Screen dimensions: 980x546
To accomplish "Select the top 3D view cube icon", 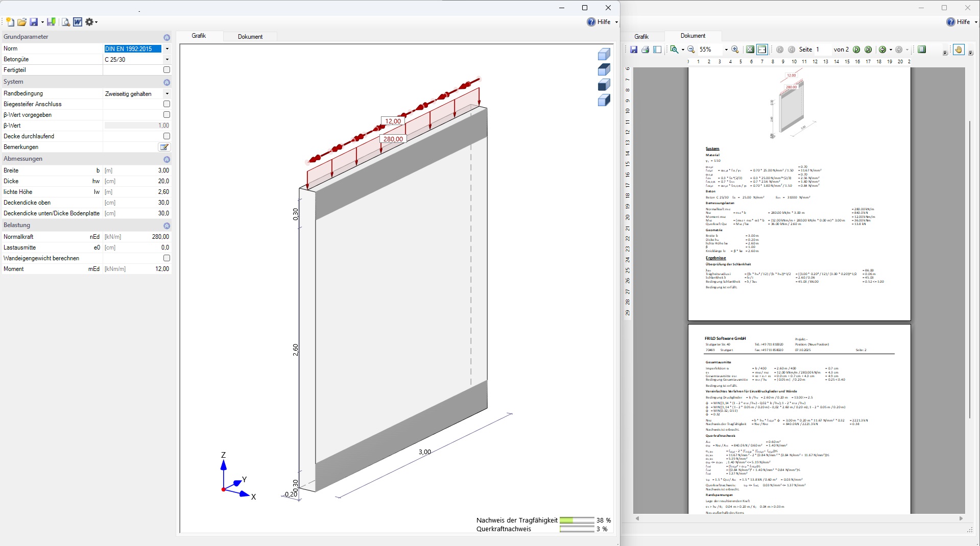I will (604, 54).
